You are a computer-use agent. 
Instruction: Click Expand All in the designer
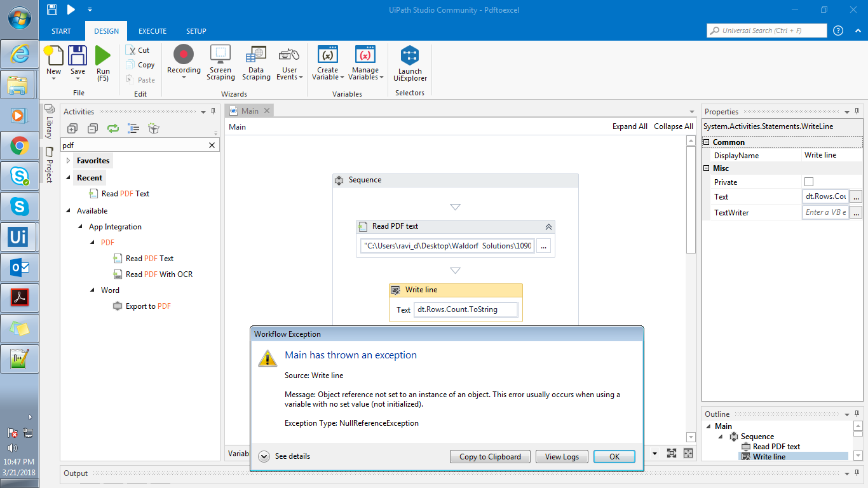pyautogui.click(x=630, y=126)
